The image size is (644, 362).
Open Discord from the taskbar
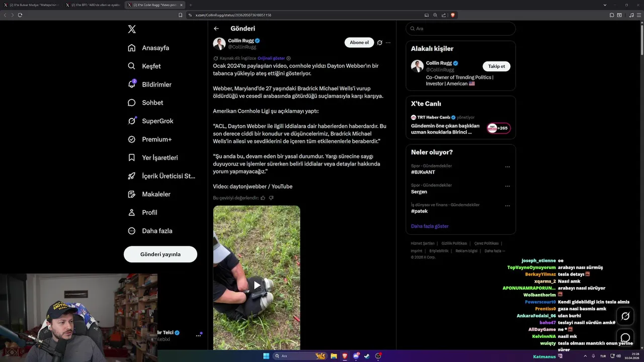coord(356,356)
